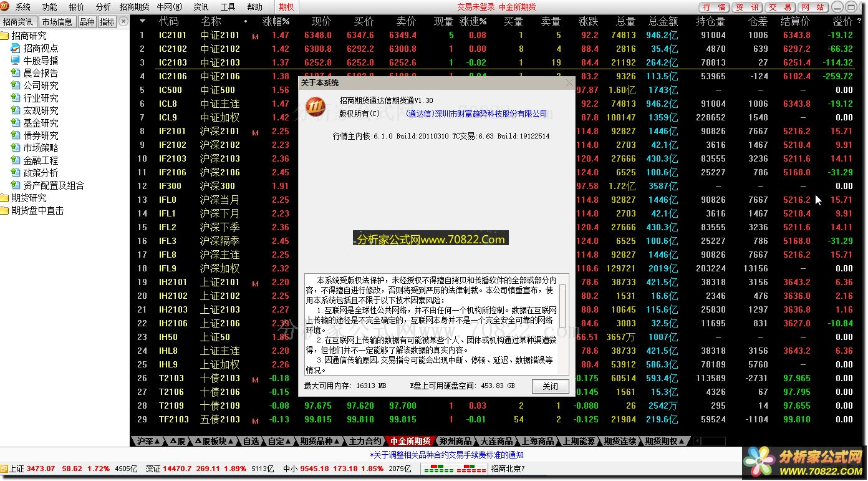Viewport: 868px width, 481px height.
Task: Expand the 期货研究 folder
Action: click(x=5, y=198)
